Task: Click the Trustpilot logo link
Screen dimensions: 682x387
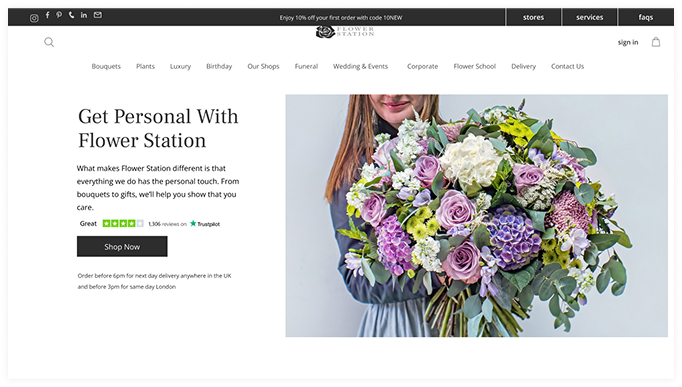Action: [x=205, y=224]
